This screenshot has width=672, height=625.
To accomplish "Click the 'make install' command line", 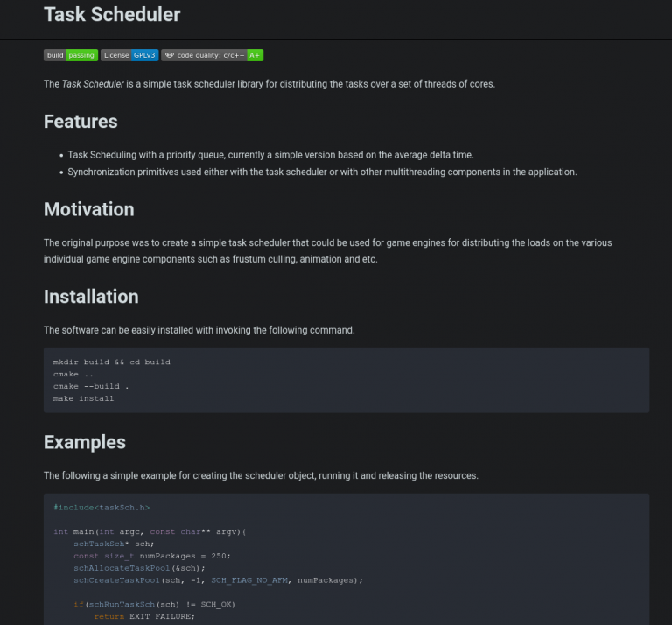I will click(83, 398).
